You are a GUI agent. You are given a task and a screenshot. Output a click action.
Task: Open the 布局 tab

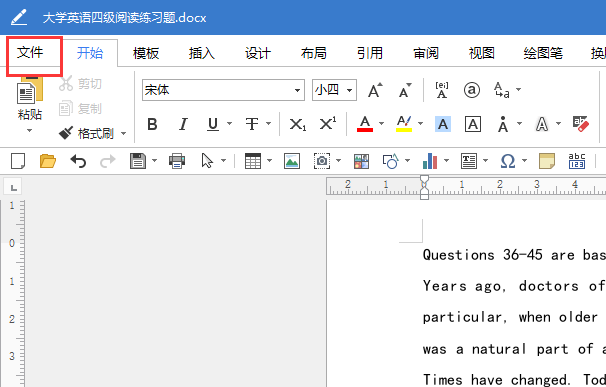[x=313, y=53]
